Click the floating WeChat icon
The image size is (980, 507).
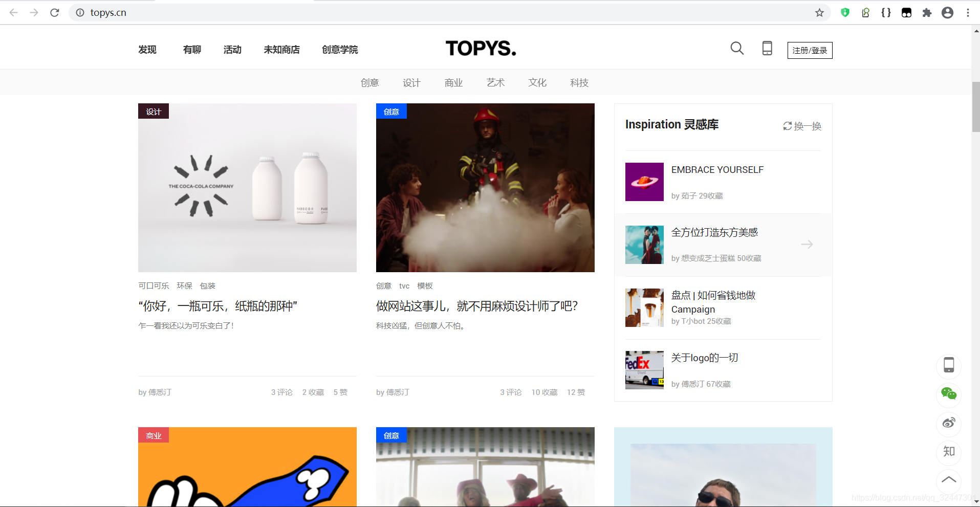949,394
